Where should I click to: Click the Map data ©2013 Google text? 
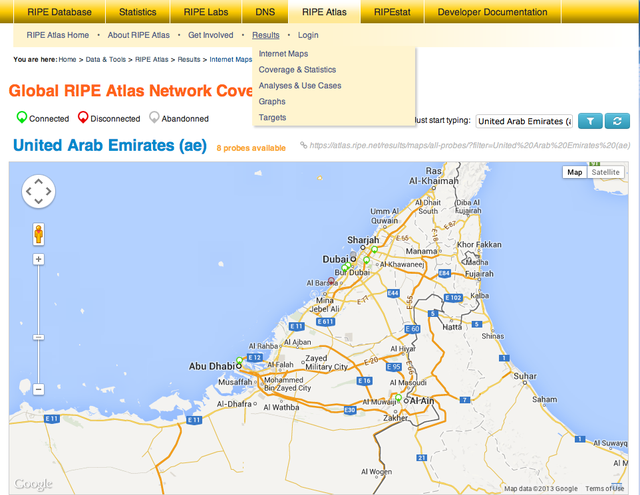point(541,488)
